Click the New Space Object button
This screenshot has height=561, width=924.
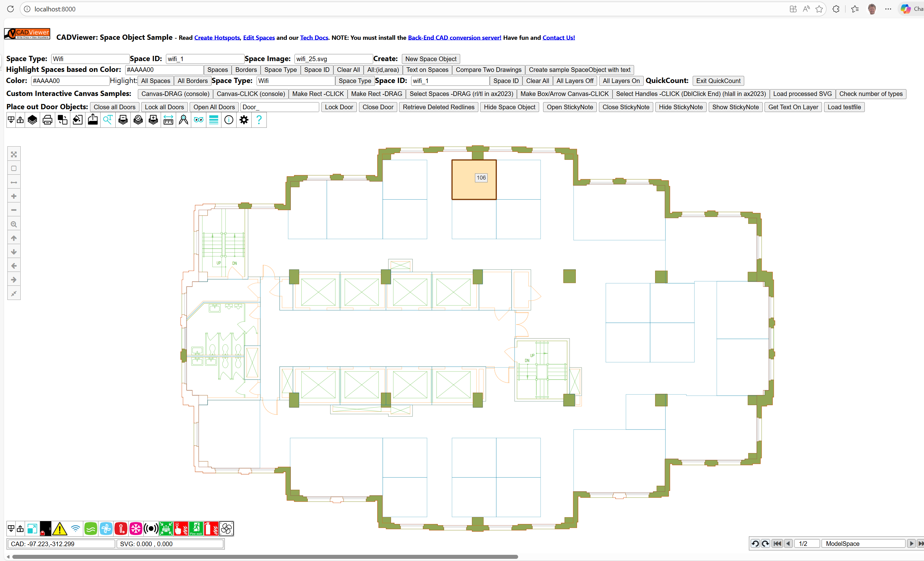pyautogui.click(x=431, y=59)
